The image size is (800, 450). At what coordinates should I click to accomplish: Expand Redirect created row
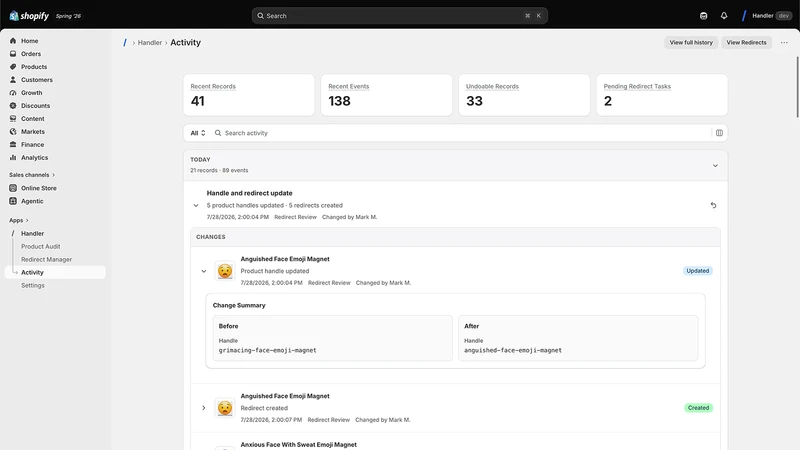click(x=204, y=408)
